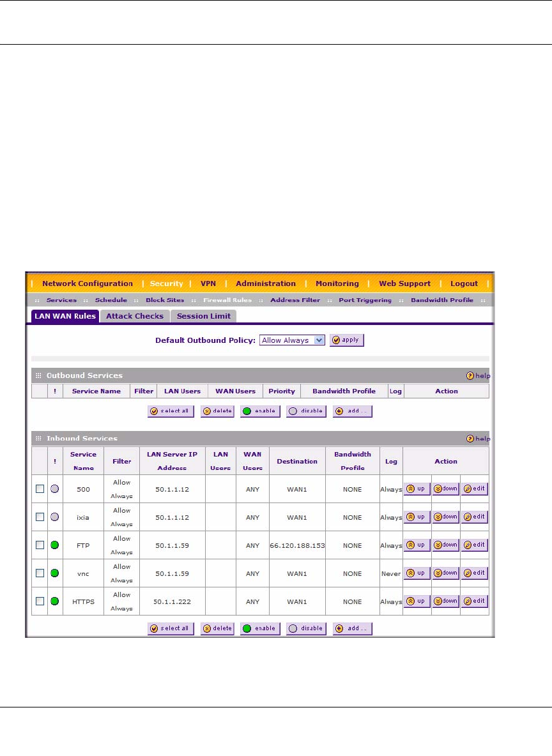The width and height of the screenshot is (552, 756).
Task: Switch to the Attack Checks tab
Action: 135,316
